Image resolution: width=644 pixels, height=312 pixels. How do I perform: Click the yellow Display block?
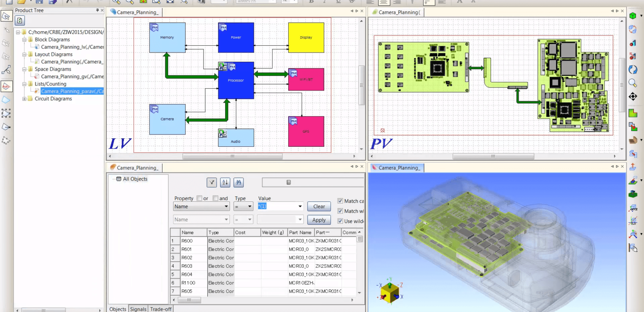tap(306, 38)
